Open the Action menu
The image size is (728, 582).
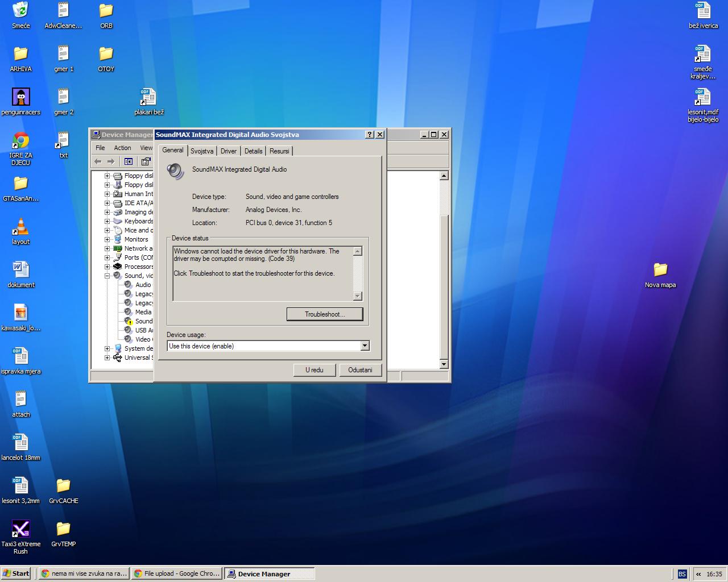click(x=122, y=148)
